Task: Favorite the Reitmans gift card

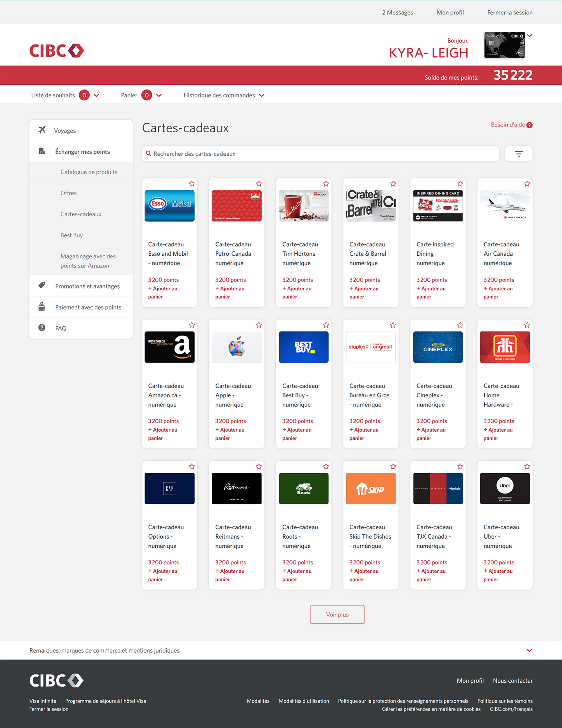Action: point(259,466)
